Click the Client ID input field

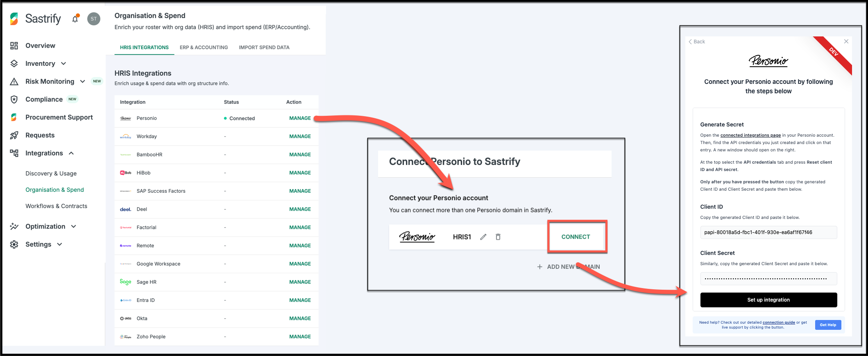pyautogui.click(x=768, y=232)
